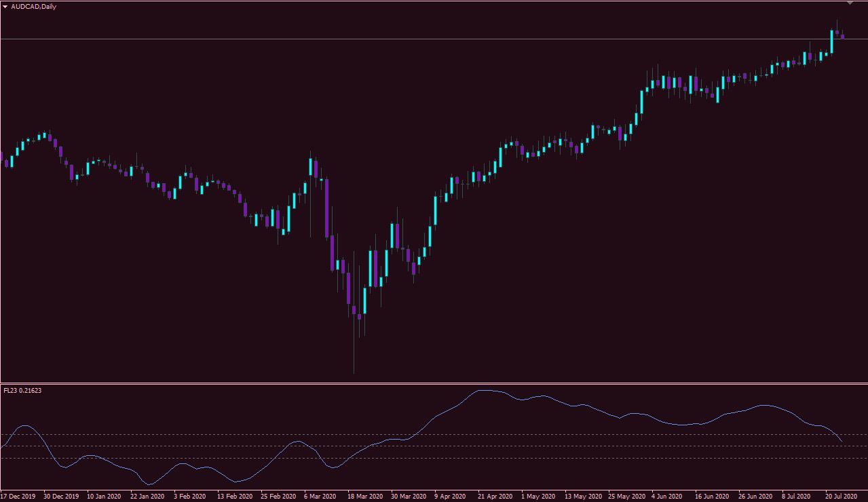Screen dimensions: 868x502
Task: Click the 21 Apr 2020 date label
Action: click(495, 496)
